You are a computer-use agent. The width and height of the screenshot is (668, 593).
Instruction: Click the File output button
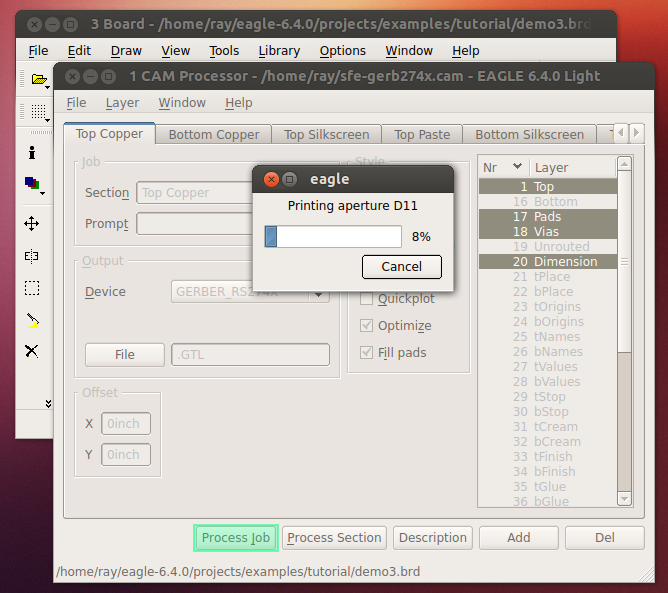point(125,354)
